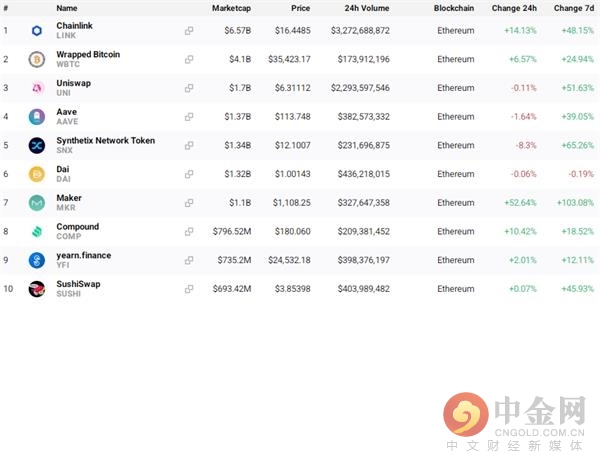Click the SUSHI ticker symbol

[x=68, y=294]
